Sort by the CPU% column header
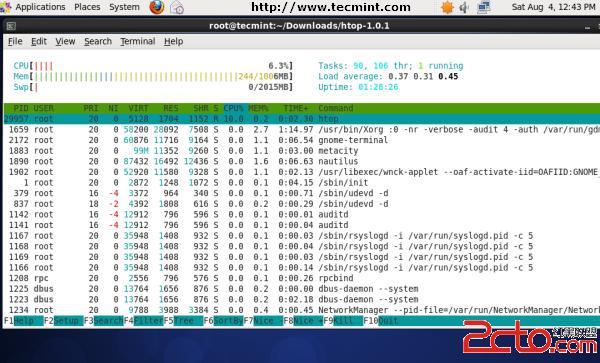This screenshot has height=363, width=600. pos(233,108)
